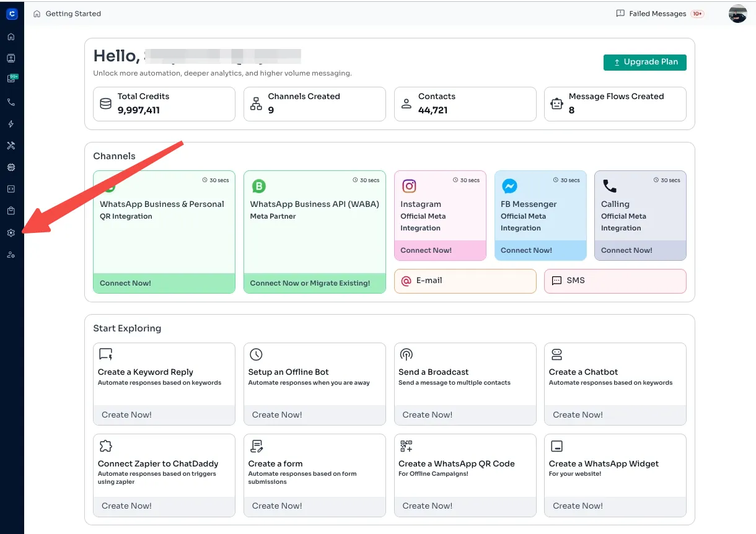Choose the E-mail channel option
This screenshot has height=534, width=756.
[465, 281]
